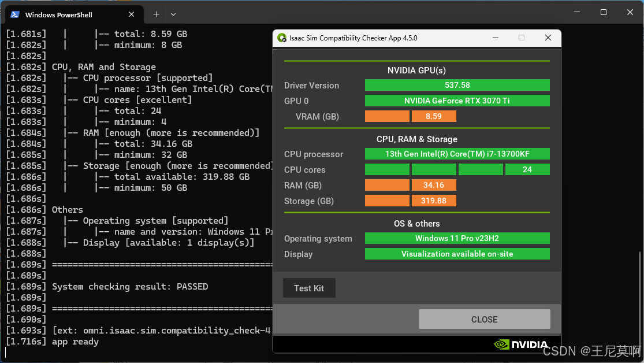
Task: Click the VRAM 8.59 orange bar
Action: (434, 116)
